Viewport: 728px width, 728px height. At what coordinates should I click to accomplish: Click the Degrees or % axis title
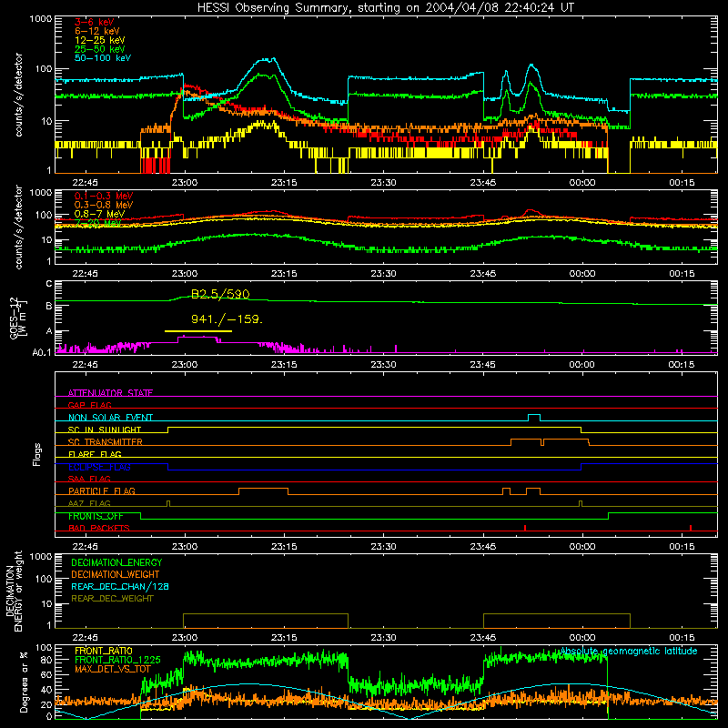tap(24, 682)
